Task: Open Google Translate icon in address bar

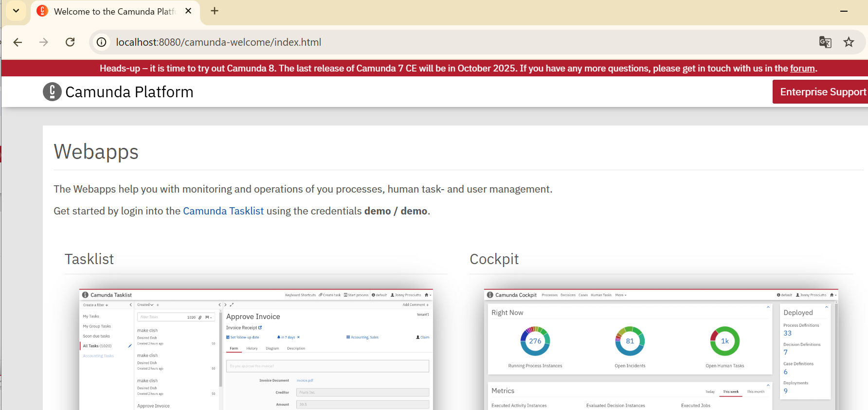Action: [825, 42]
